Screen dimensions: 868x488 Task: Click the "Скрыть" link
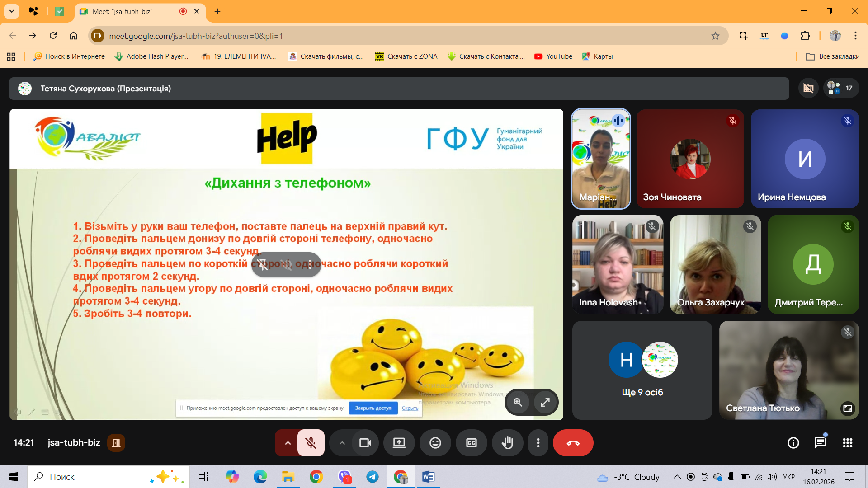coord(410,408)
